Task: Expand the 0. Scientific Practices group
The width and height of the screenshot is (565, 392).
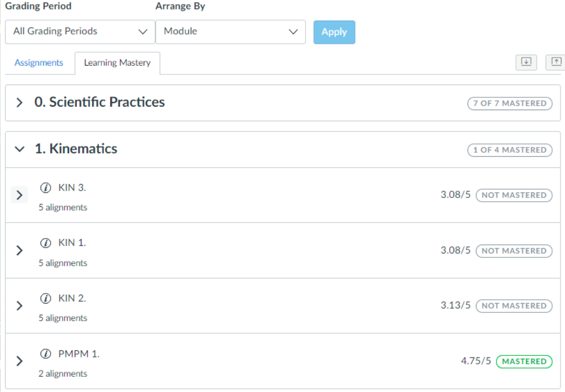Action: click(19, 103)
